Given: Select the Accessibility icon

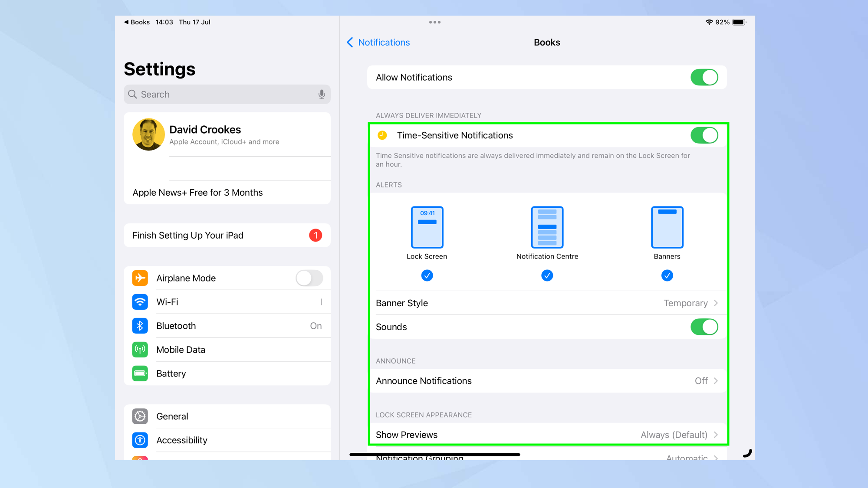Looking at the screenshot, I should tap(140, 440).
